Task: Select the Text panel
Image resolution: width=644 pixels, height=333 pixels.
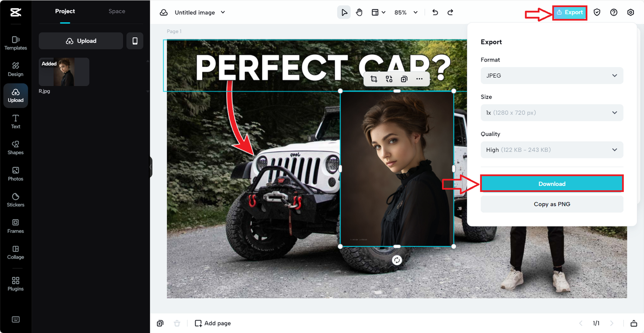Action: click(x=16, y=121)
